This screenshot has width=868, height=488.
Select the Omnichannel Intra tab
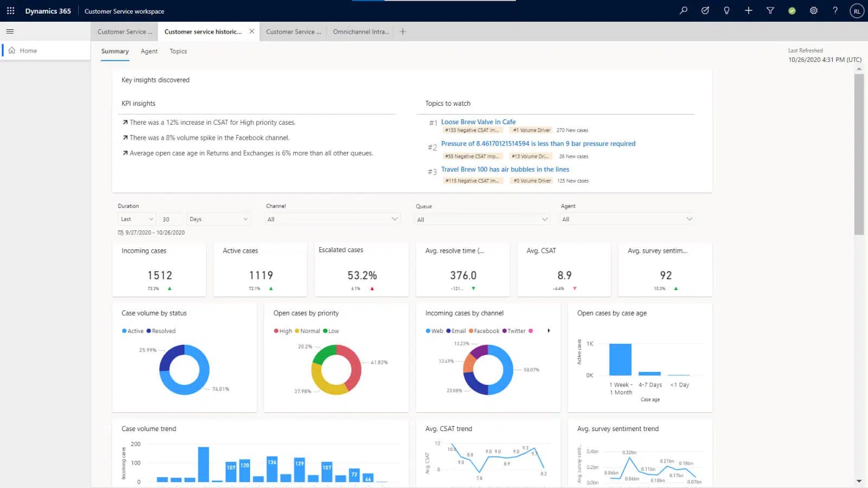(360, 31)
